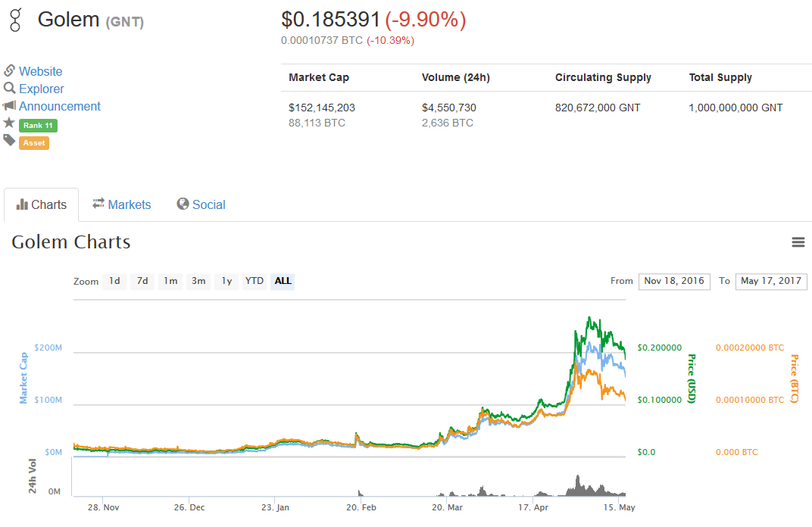Viewport: 812px width, 527px height.
Task: Click the star icon beside Rank 11
Action: [x=9, y=123]
